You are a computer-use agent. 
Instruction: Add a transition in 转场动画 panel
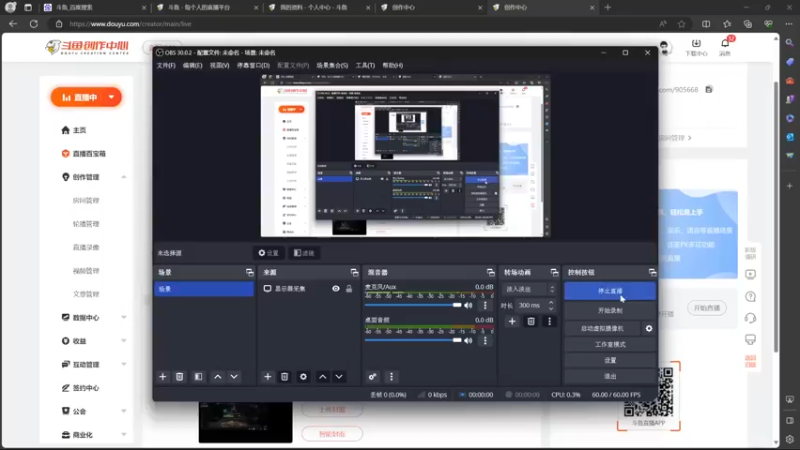[x=512, y=321]
